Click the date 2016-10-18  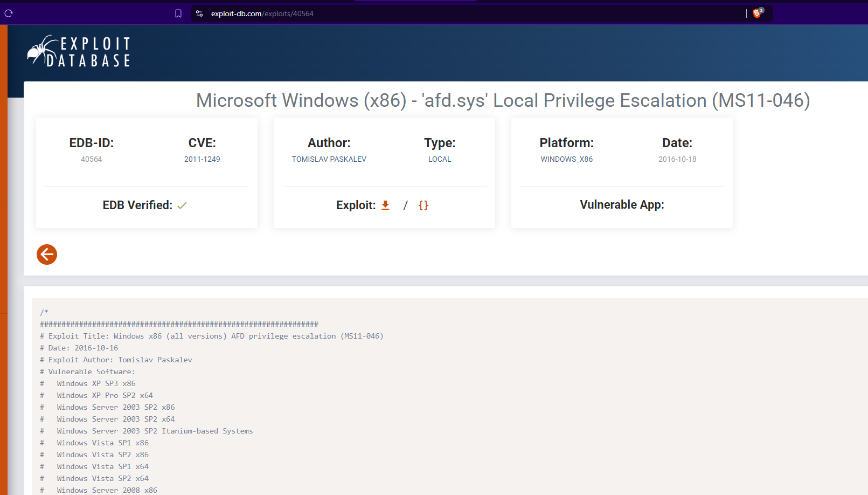click(x=677, y=159)
